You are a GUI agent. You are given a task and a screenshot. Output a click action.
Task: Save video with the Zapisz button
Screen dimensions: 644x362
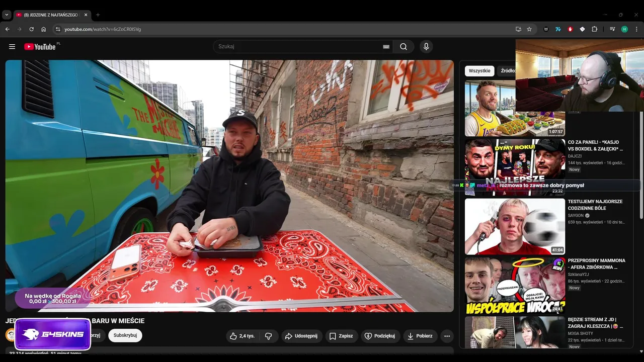[341, 336]
